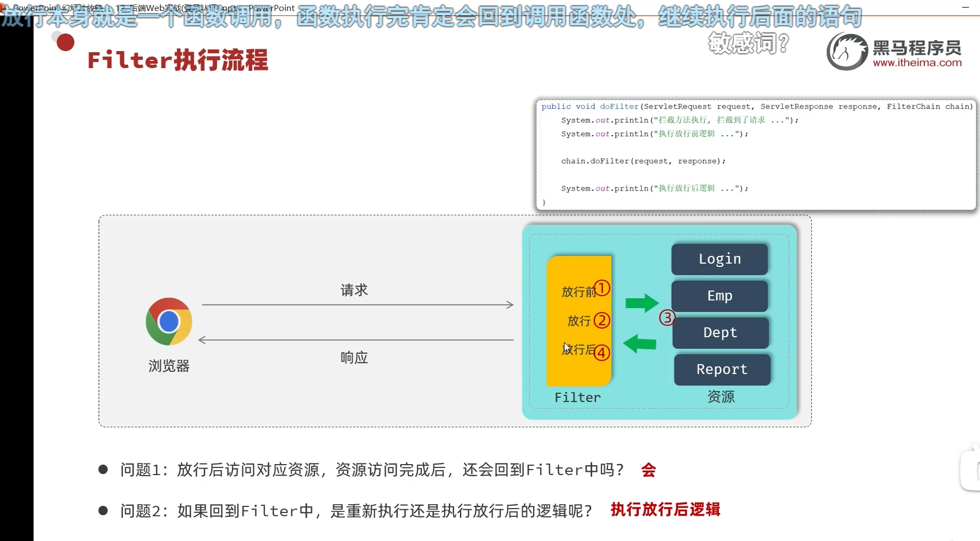Minimize the PowerPoint slideshow window
Screen dimensions: 980x541
pos(965,7)
